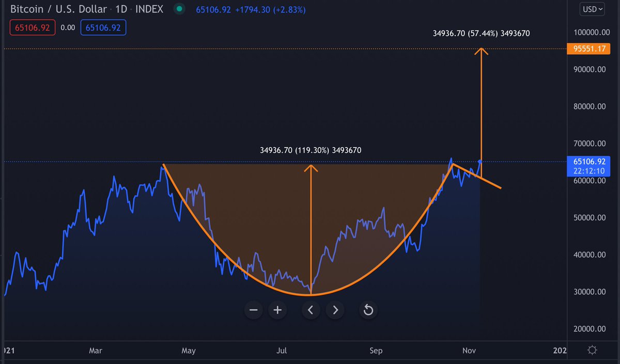Image resolution: width=620 pixels, height=364 pixels.
Task: Click the Jul date label on time axis
Action: [x=282, y=351]
